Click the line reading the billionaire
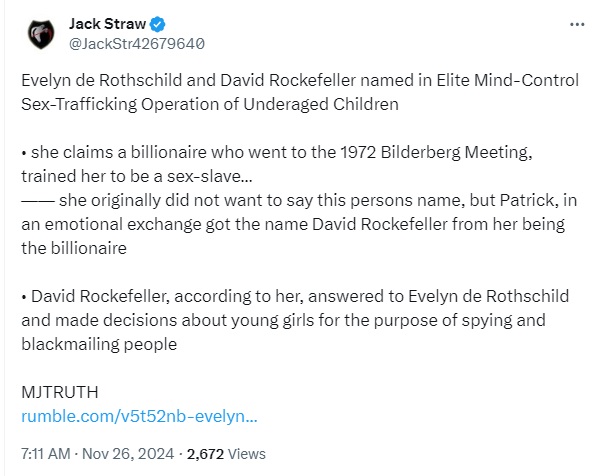 coord(74,248)
